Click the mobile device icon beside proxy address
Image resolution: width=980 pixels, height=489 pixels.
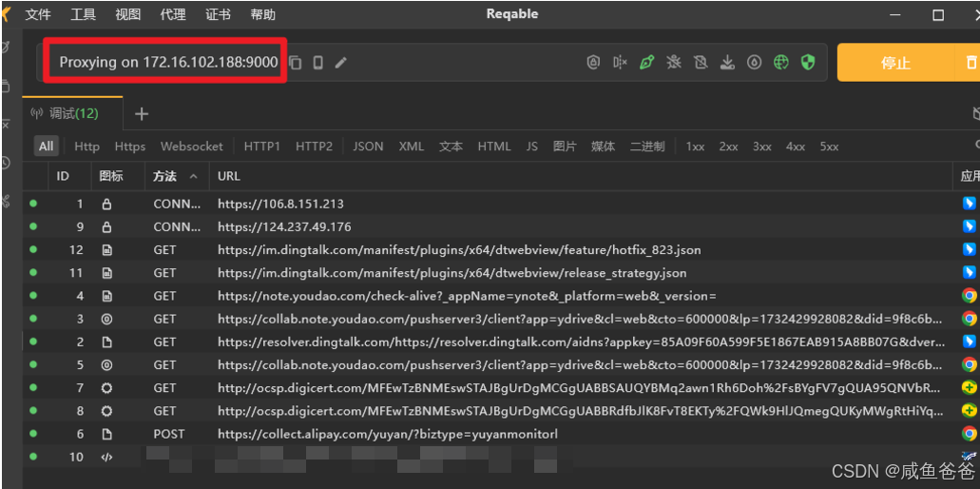pyautogui.click(x=317, y=63)
